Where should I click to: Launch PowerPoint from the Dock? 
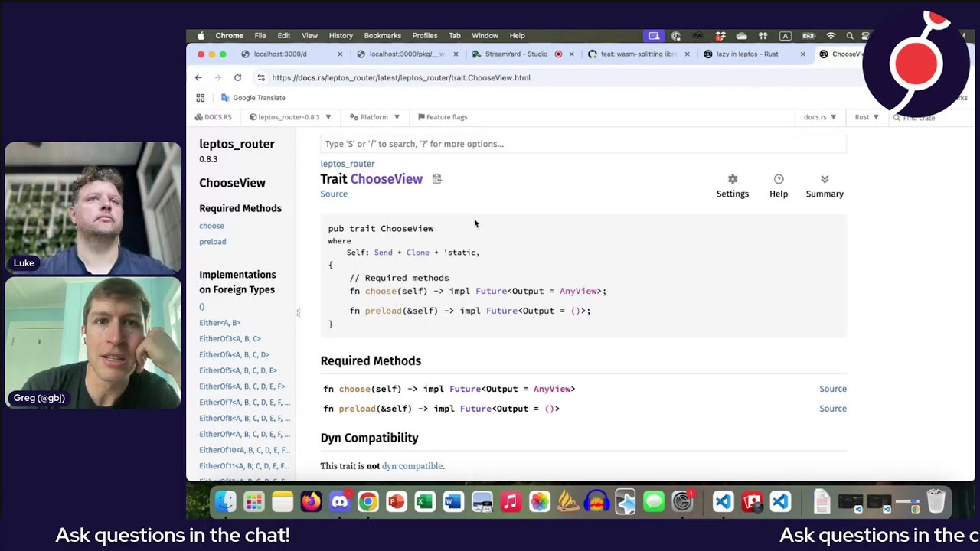point(396,502)
